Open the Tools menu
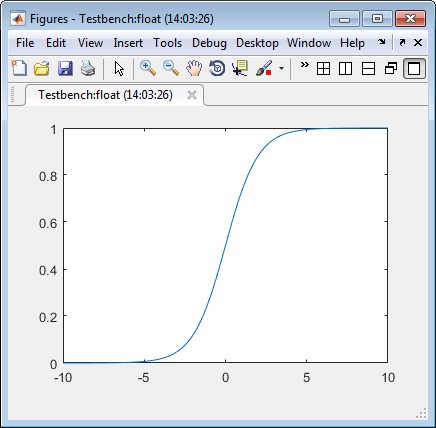This screenshot has height=428, width=436. click(167, 43)
